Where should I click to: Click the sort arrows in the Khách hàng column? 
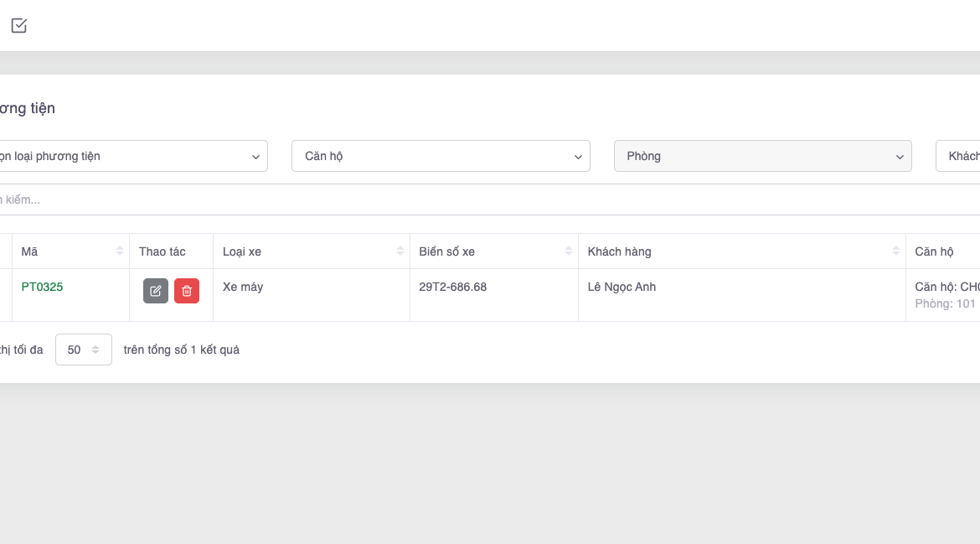(895, 251)
